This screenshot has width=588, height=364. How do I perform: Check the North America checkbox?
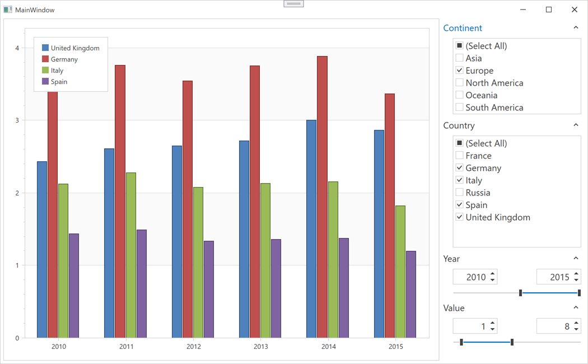[x=459, y=82]
